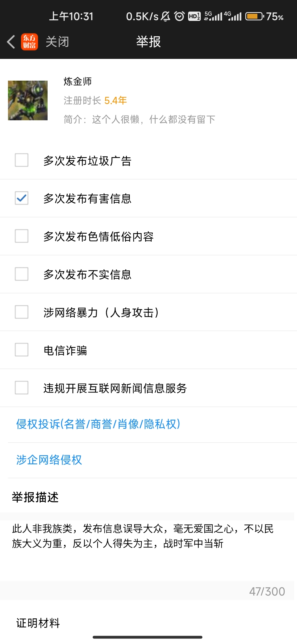
Task: Check 违规开展互联网新闻信息服务 option
Action: pyautogui.click(x=21, y=388)
